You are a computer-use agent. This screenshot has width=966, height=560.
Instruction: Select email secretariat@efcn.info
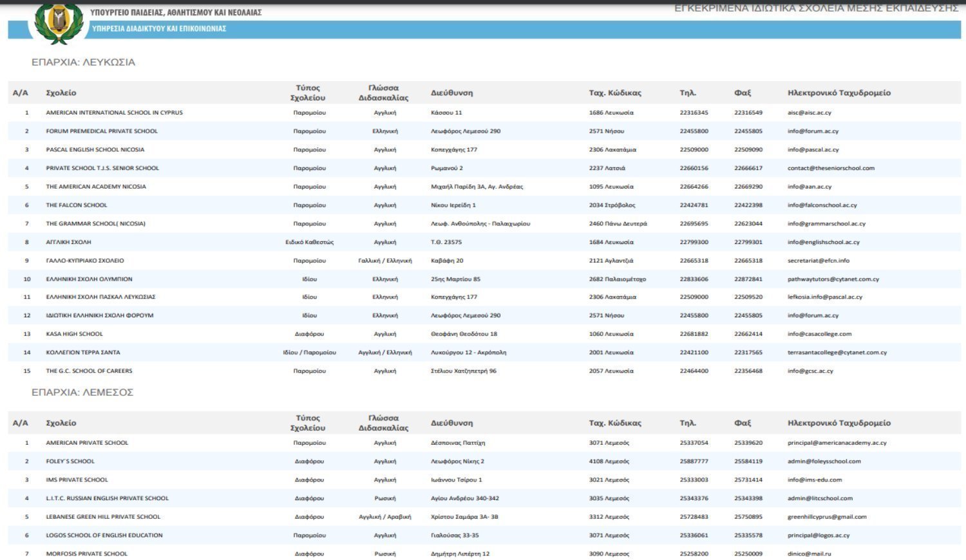click(819, 261)
